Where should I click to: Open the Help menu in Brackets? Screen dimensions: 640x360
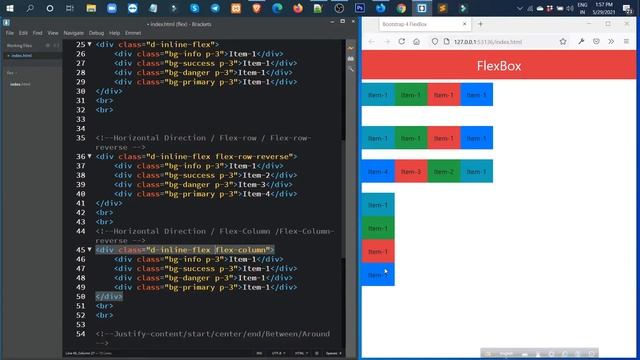pyautogui.click(x=115, y=33)
